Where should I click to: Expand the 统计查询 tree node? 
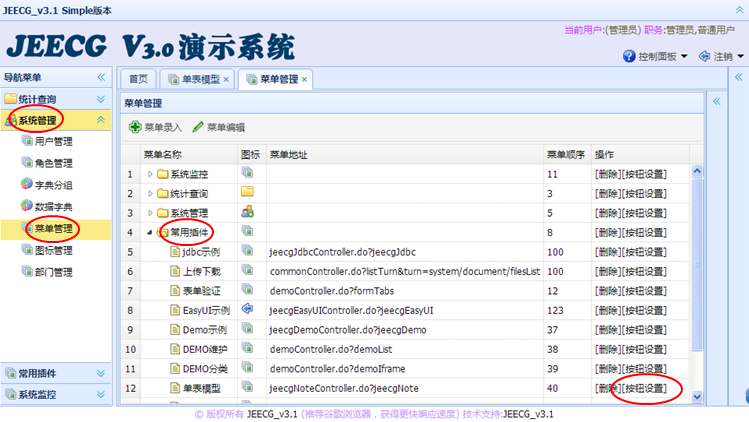click(150, 194)
